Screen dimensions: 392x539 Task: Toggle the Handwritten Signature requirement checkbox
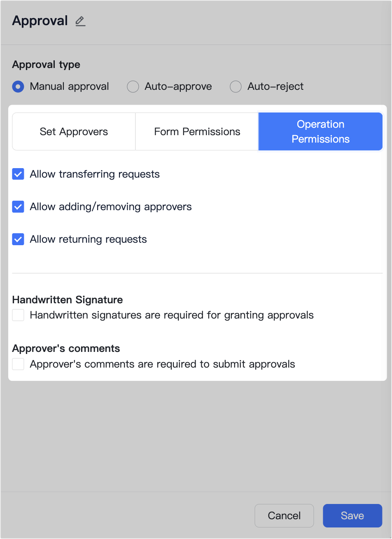(x=18, y=314)
